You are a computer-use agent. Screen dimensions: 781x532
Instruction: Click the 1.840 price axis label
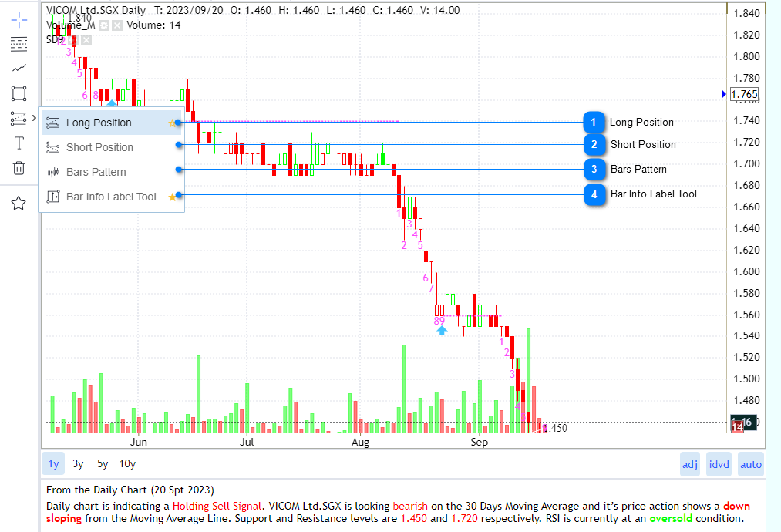746,13
